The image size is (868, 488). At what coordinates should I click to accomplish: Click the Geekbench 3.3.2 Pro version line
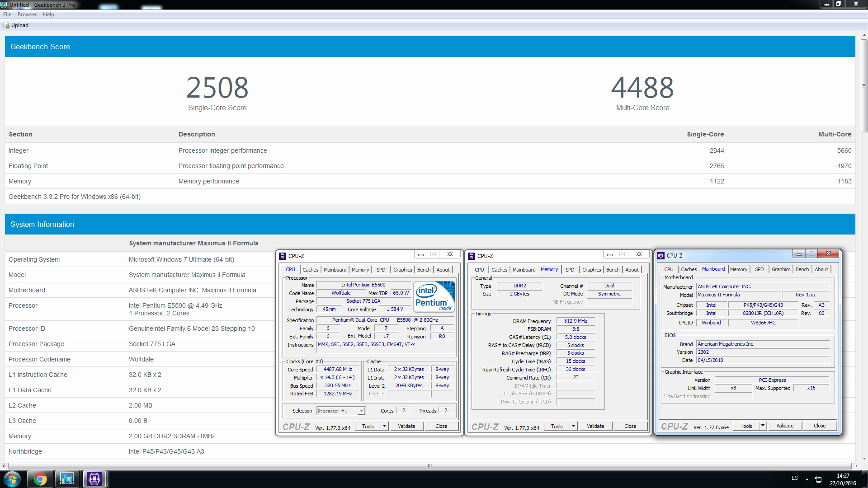point(75,197)
